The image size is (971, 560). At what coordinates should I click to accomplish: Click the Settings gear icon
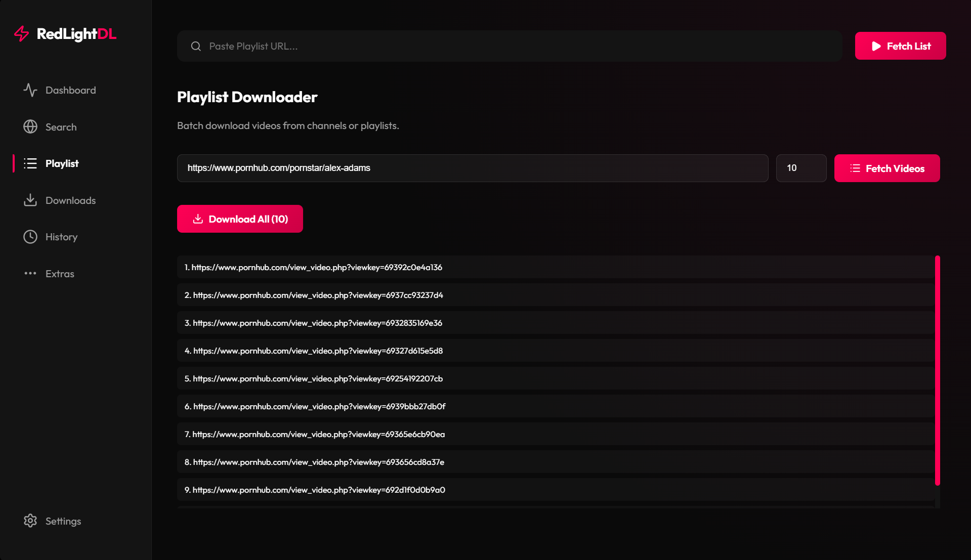pyautogui.click(x=30, y=521)
